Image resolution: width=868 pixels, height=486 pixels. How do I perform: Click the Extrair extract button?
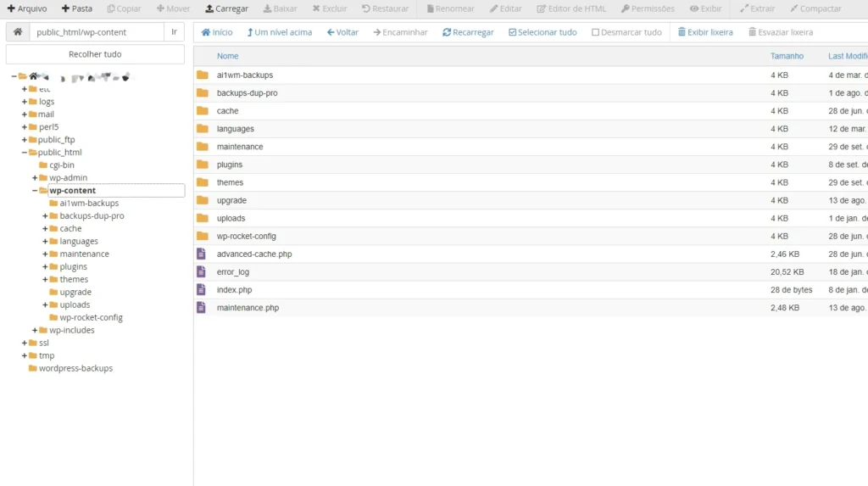click(x=757, y=8)
